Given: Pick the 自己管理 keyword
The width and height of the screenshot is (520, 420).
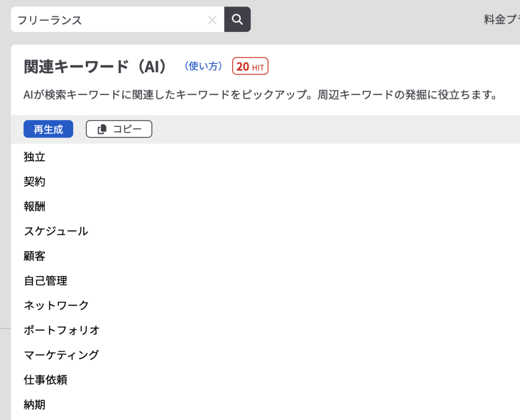Looking at the screenshot, I should [46, 281].
